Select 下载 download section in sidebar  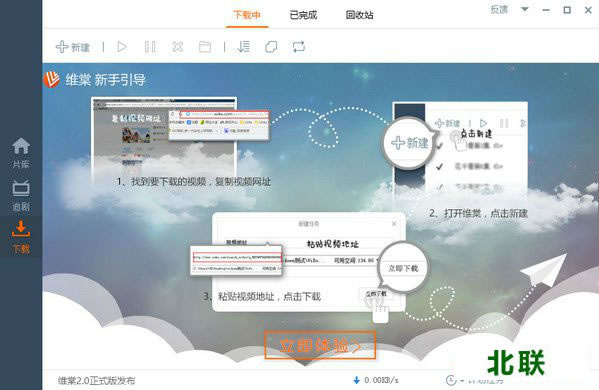tap(21, 237)
